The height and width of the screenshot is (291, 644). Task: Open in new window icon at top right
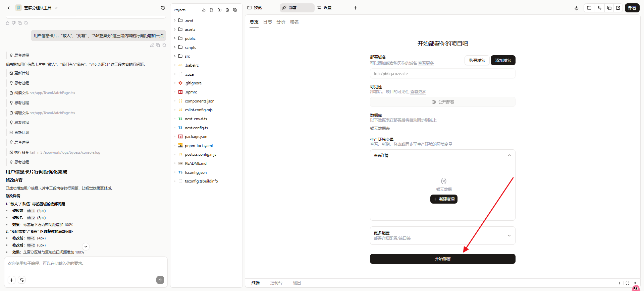click(618, 8)
